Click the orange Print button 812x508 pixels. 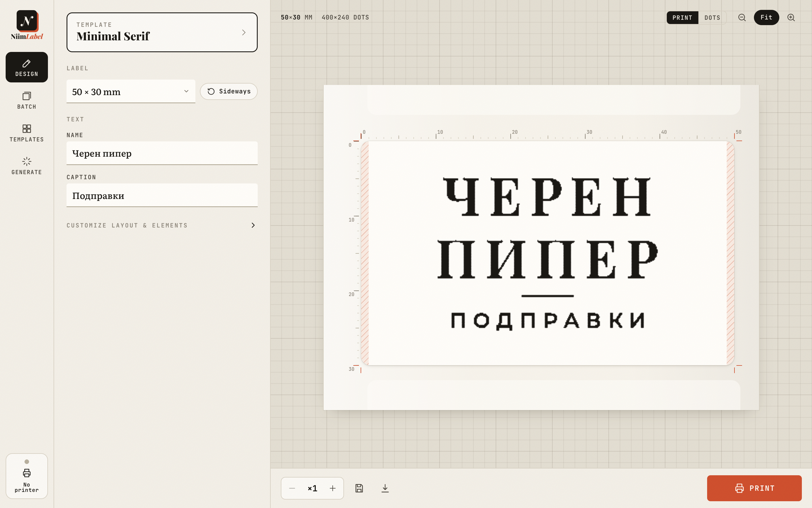pyautogui.click(x=754, y=488)
